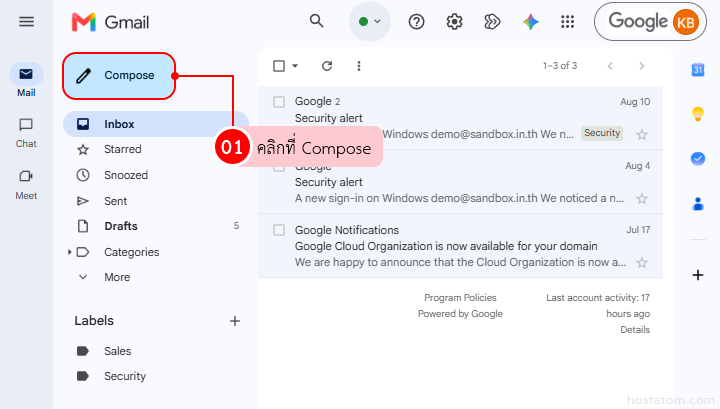Screen dimensions: 720x409
Task: Open the Program Policies link
Action: tap(460, 298)
